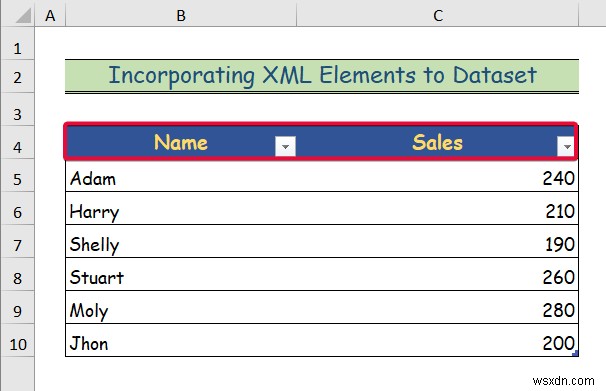
Task: Select the cell containing Stuart
Action: (x=181, y=274)
